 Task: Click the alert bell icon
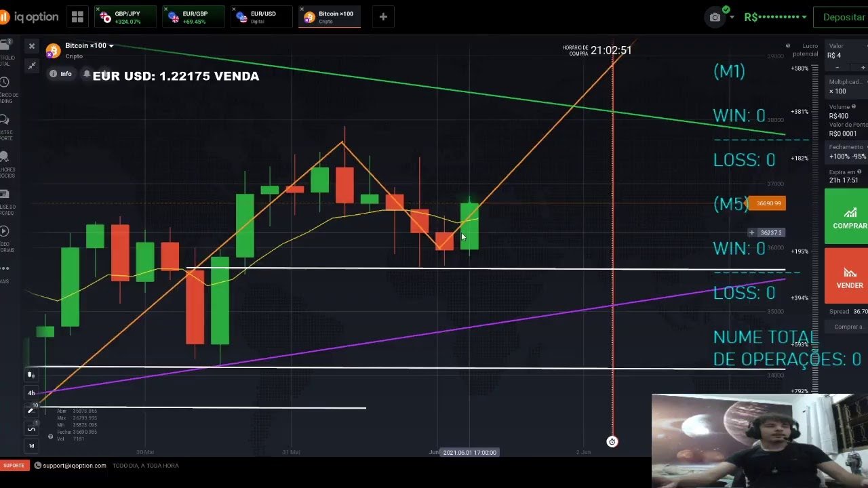click(x=87, y=74)
